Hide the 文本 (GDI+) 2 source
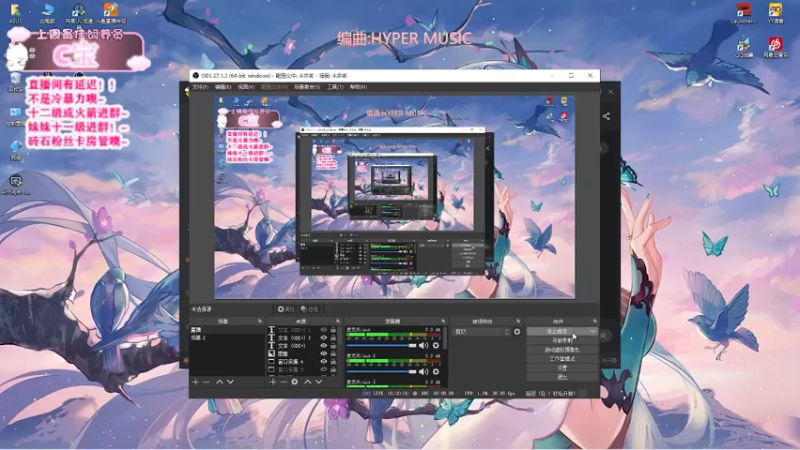 tap(323, 330)
